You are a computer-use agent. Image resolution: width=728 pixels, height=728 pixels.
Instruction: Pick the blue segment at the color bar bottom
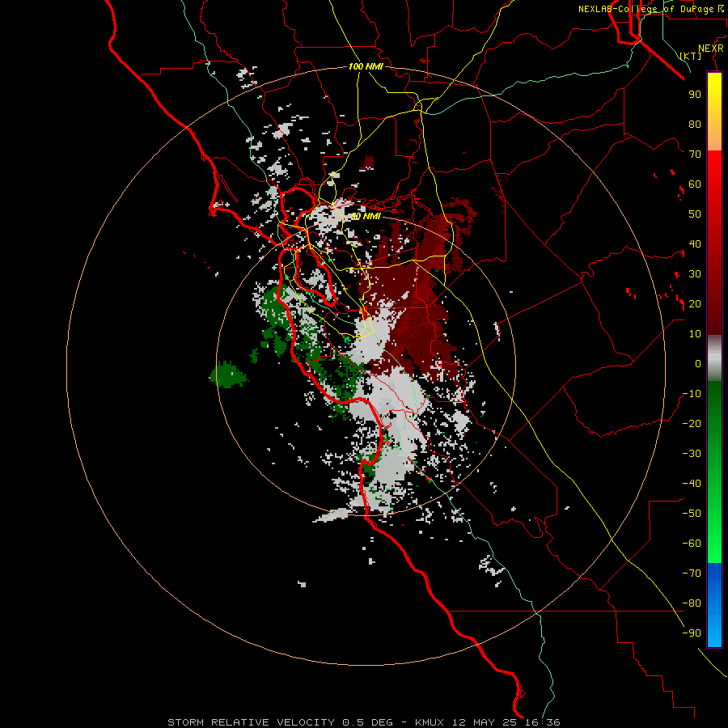point(714,605)
